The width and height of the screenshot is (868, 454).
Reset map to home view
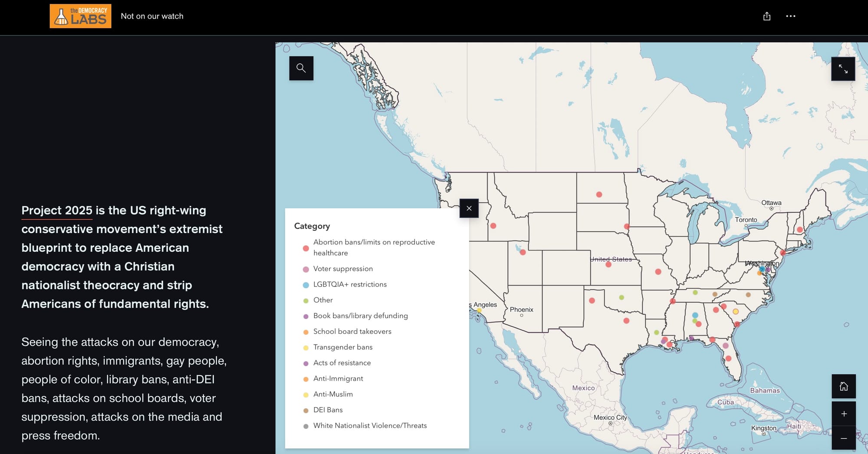(x=843, y=386)
